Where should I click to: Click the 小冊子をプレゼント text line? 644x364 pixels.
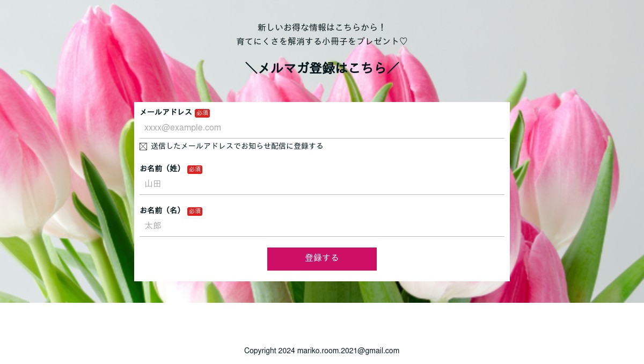click(322, 41)
